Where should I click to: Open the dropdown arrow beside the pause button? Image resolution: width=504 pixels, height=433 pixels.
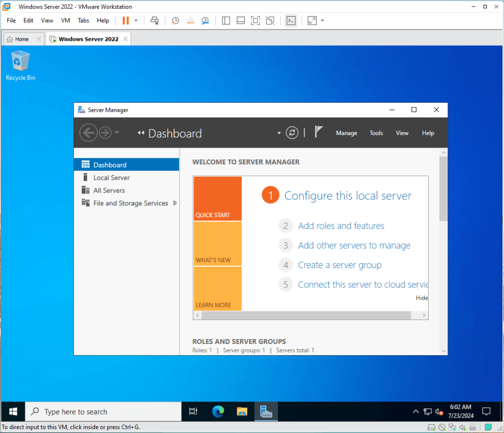tap(136, 21)
